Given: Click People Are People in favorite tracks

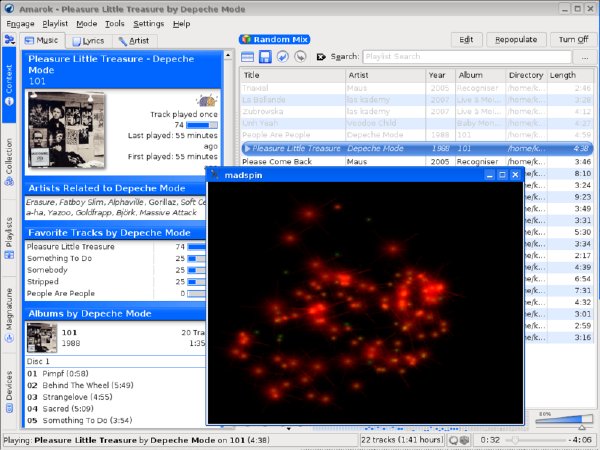Looking at the screenshot, I should (60, 293).
